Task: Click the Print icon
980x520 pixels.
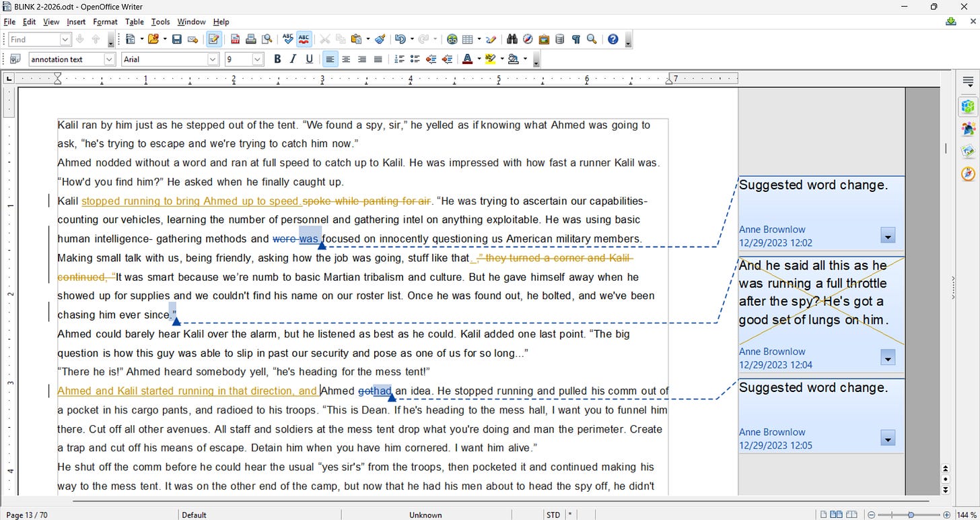Action: (x=250, y=40)
